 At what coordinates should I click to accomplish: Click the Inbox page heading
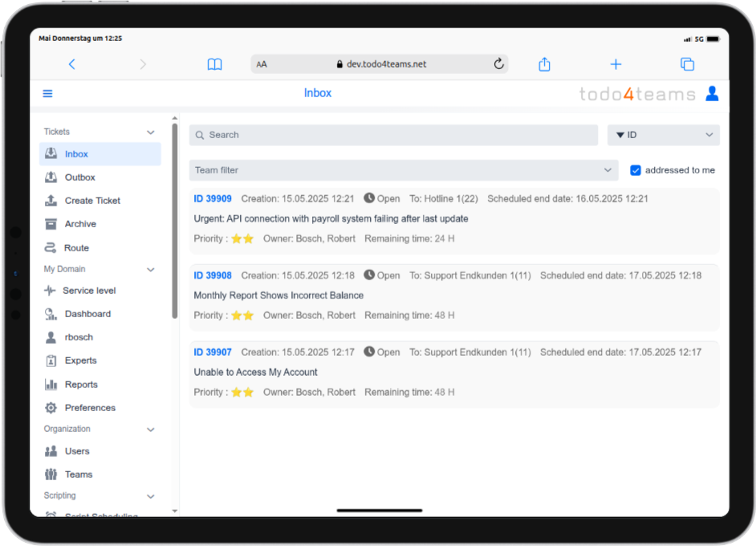318,93
